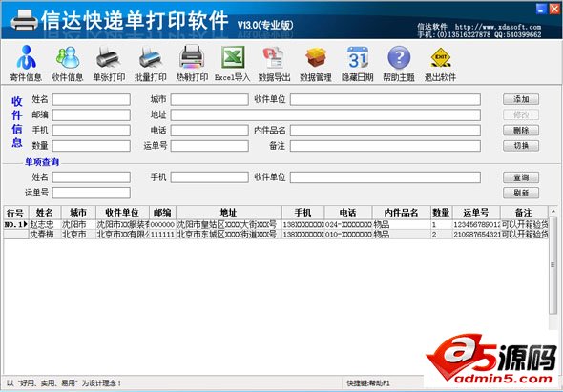Click the 批量打印 batch print icon
Image resolution: width=563 pixels, height=392 pixels.
pos(151,64)
